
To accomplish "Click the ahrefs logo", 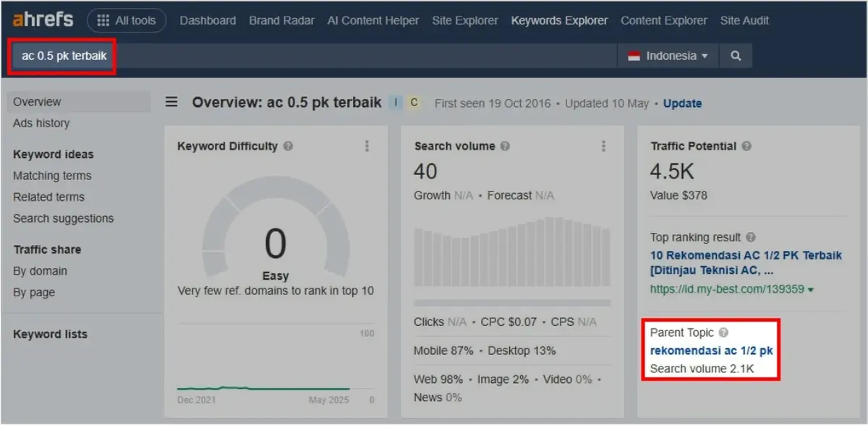I will pos(43,20).
